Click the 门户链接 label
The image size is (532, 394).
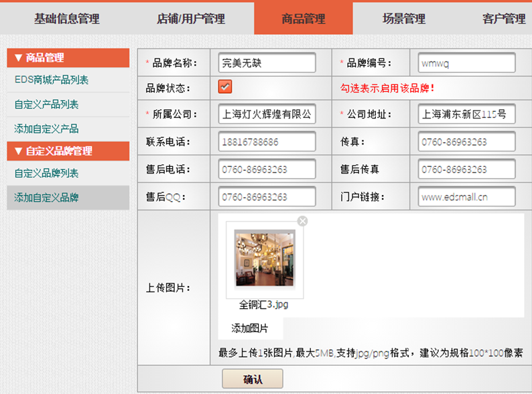coord(362,197)
